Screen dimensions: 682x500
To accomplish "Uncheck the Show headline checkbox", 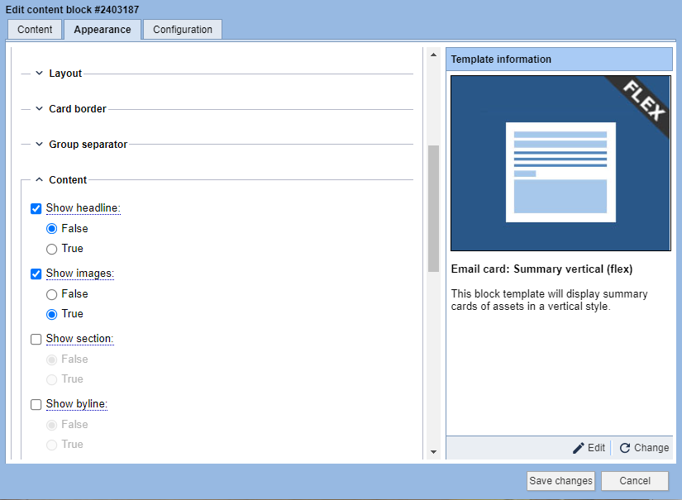I will (36, 209).
